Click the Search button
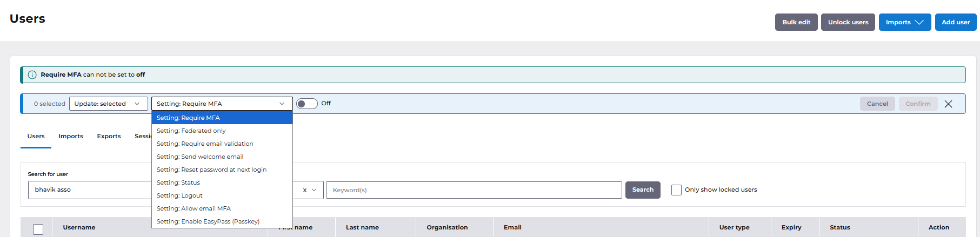 [643, 190]
